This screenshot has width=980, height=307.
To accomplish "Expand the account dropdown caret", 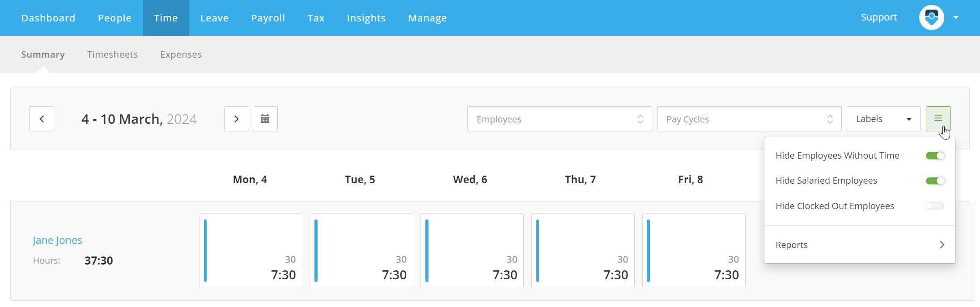I will 956,18.
